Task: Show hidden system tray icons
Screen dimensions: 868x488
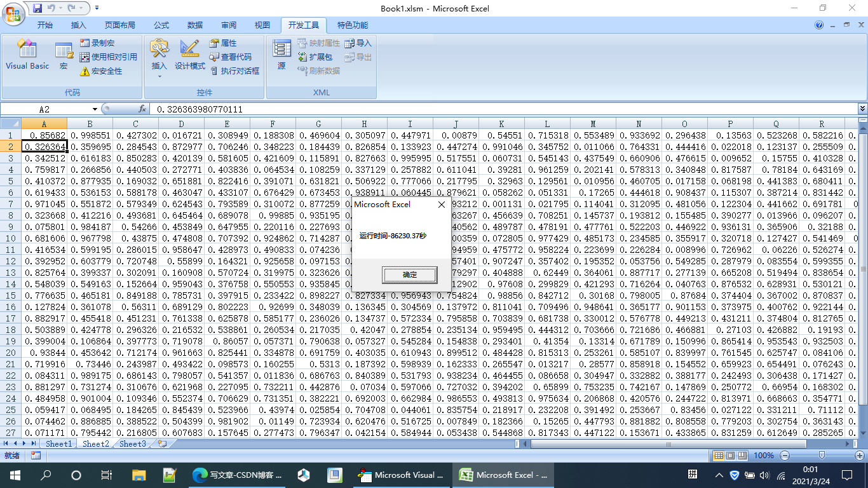Action: click(x=719, y=475)
